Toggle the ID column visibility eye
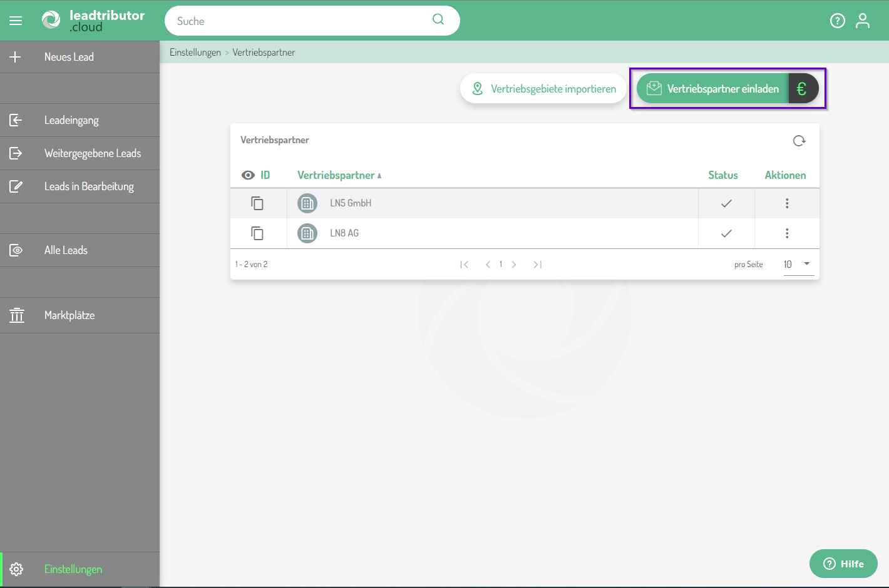 (x=248, y=175)
